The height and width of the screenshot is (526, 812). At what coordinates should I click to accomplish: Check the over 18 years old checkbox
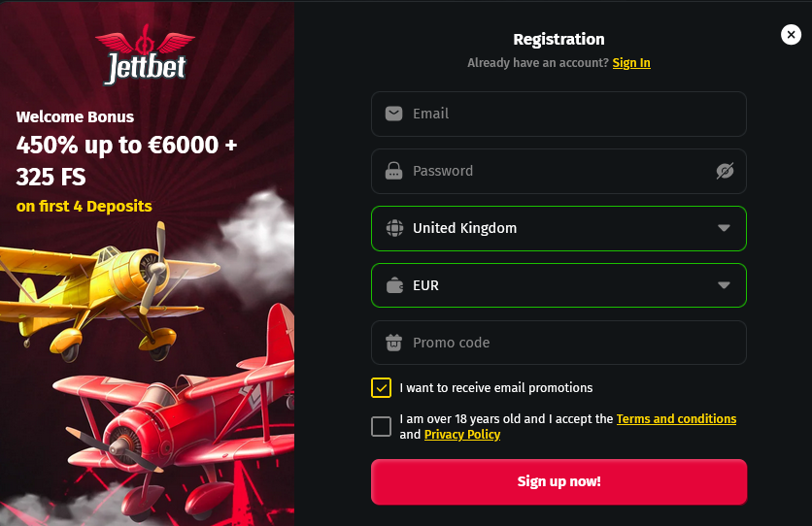coord(381,426)
